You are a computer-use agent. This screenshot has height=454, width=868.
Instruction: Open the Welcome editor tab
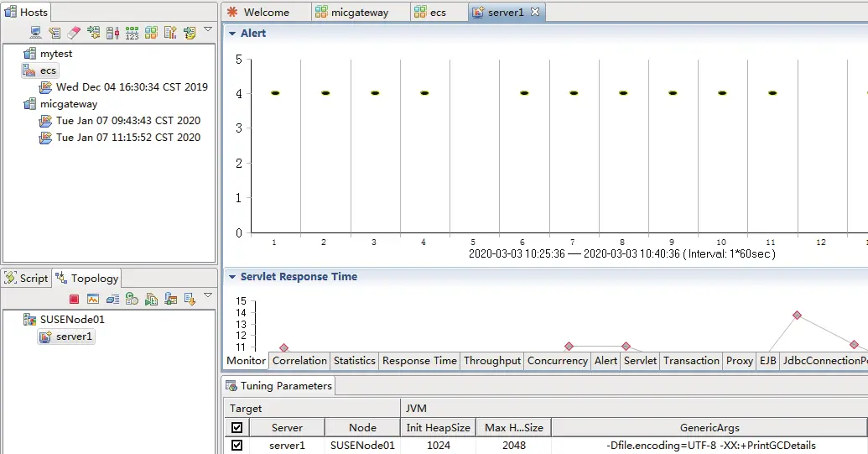266,13
